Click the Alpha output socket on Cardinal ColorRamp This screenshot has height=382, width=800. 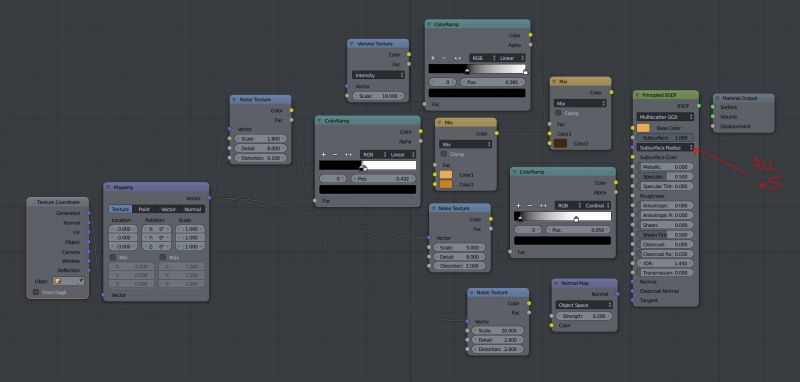(x=616, y=192)
